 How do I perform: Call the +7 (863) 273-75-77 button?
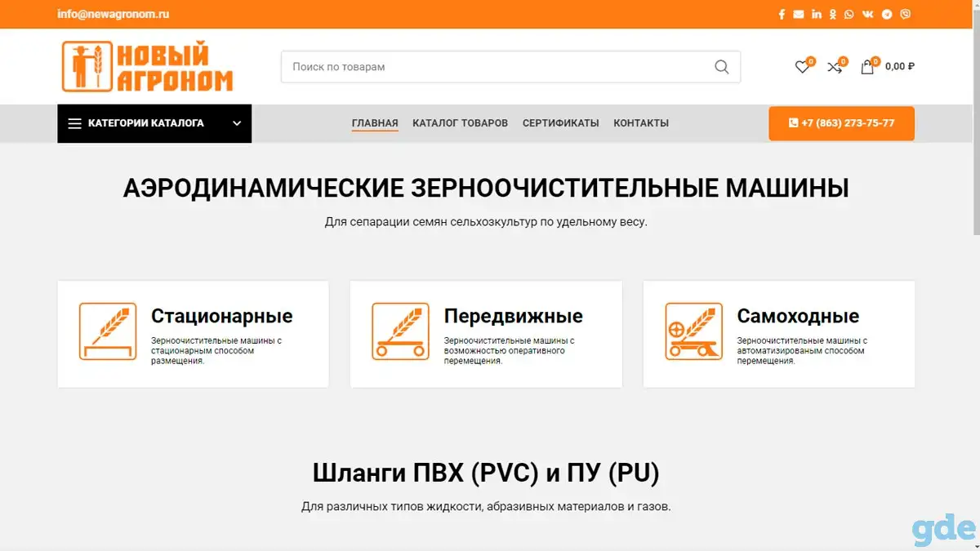coord(841,123)
